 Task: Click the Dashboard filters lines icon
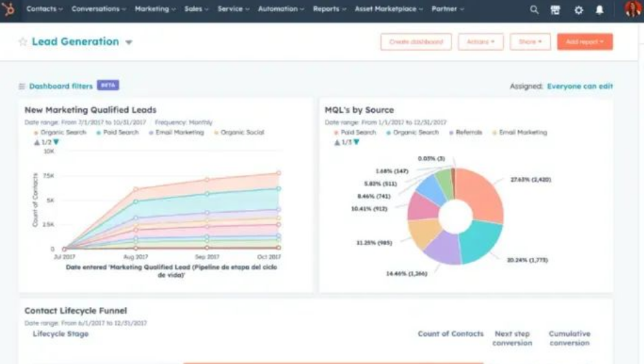22,87
